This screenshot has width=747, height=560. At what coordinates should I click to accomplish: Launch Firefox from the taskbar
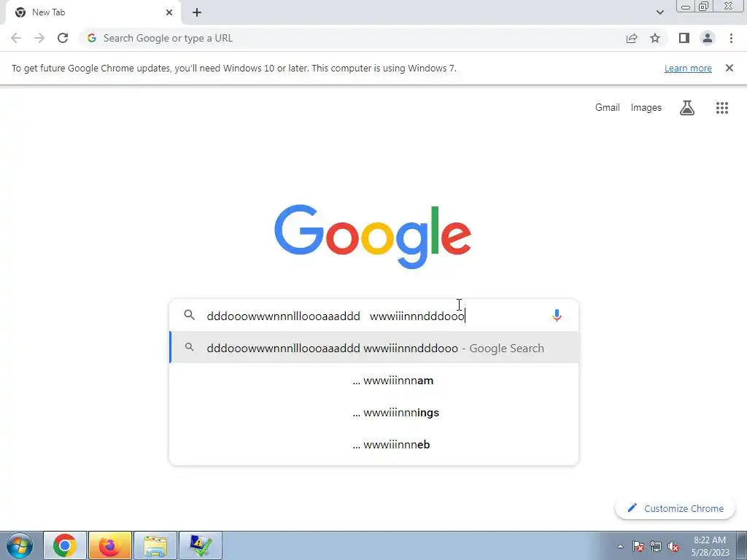click(109, 545)
